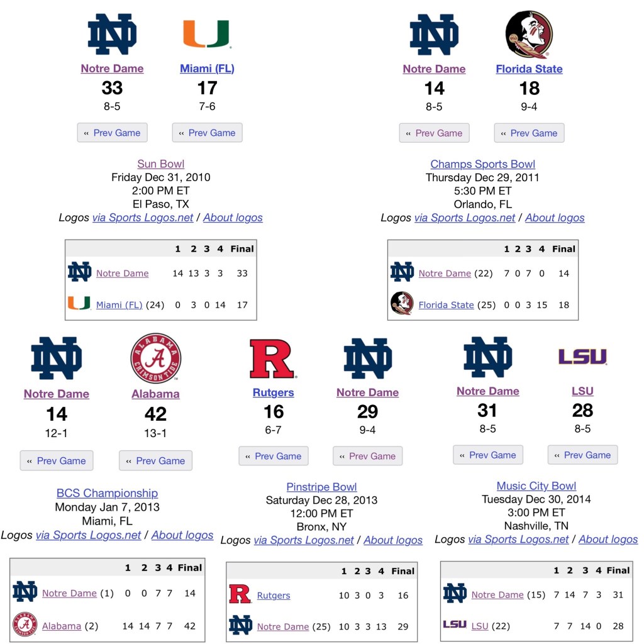This screenshot has height=644, width=644.
Task: Open the BCS Championship link
Action: (x=107, y=493)
